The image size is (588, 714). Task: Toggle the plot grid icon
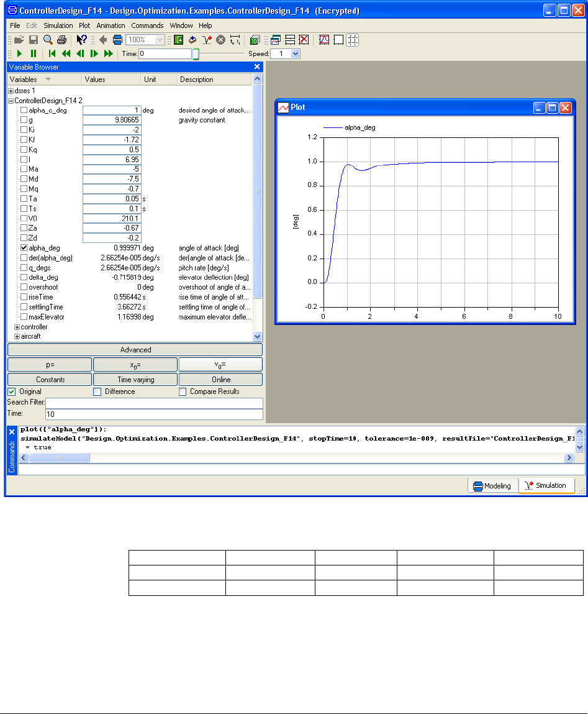353,40
